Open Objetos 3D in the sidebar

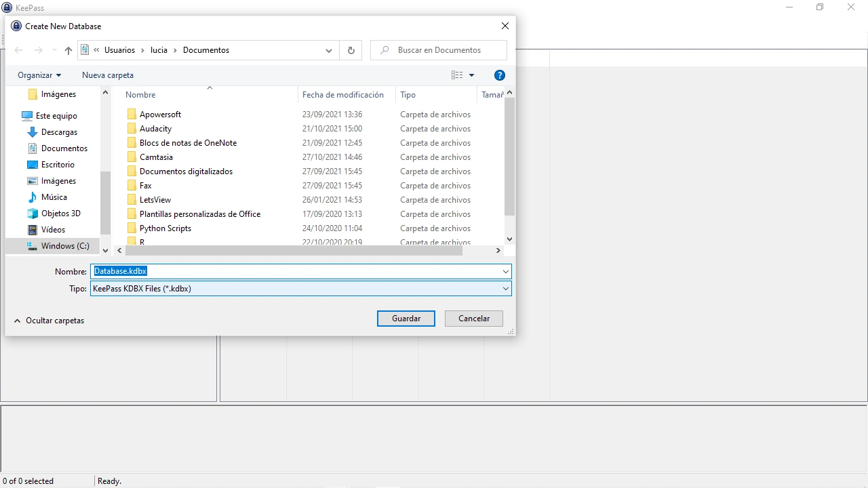(61, 213)
